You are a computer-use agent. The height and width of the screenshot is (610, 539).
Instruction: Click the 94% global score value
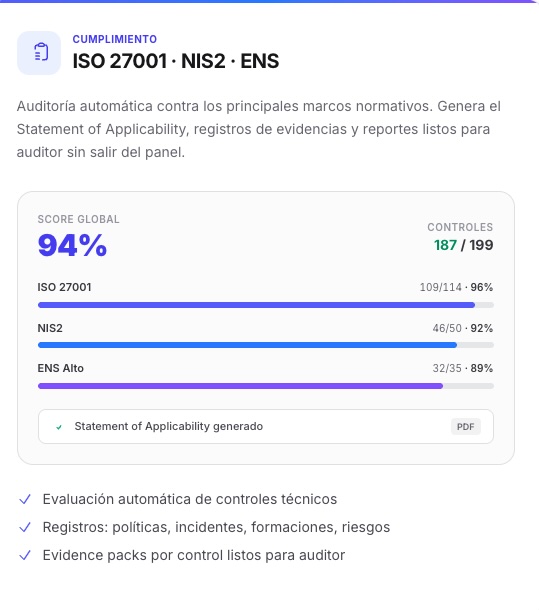[x=72, y=245]
